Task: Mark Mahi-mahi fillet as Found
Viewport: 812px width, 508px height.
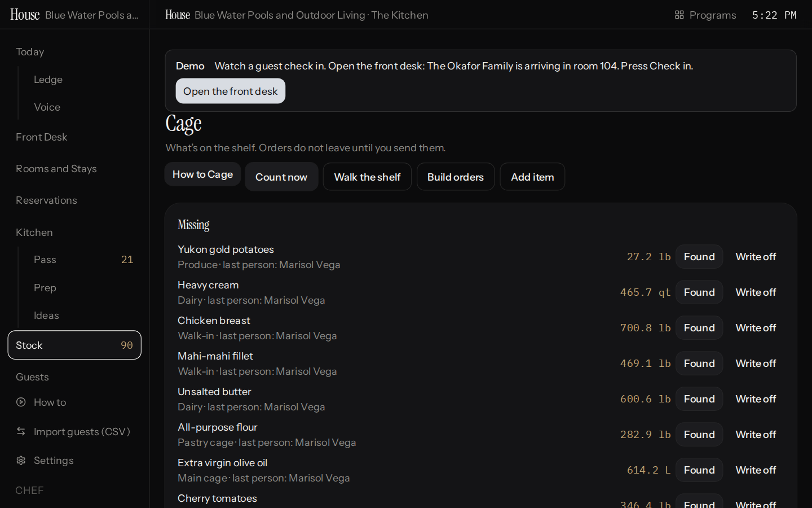Action: pos(699,364)
